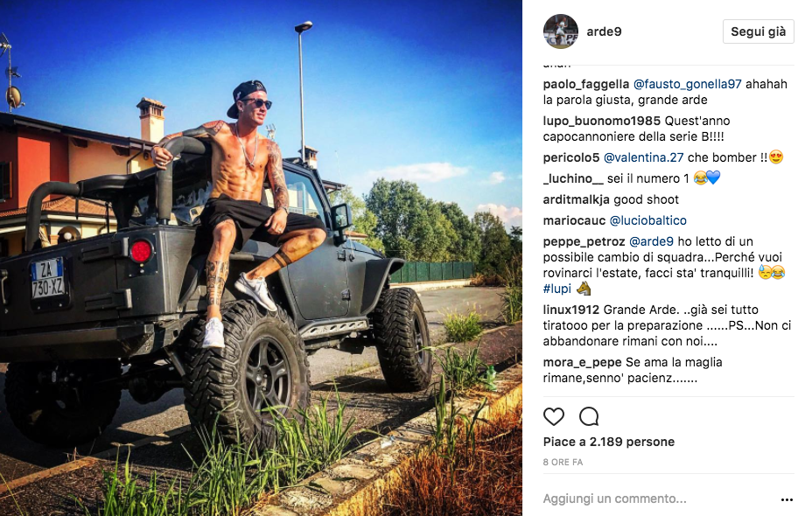
Task: Visit paolo_faggella's profile
Action: pyautogui.click(x=586, y=84)
